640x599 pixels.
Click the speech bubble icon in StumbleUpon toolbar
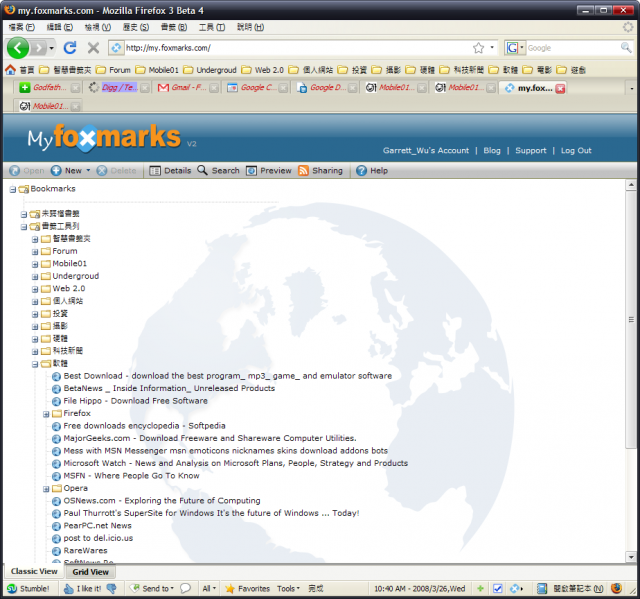point(185,588)
